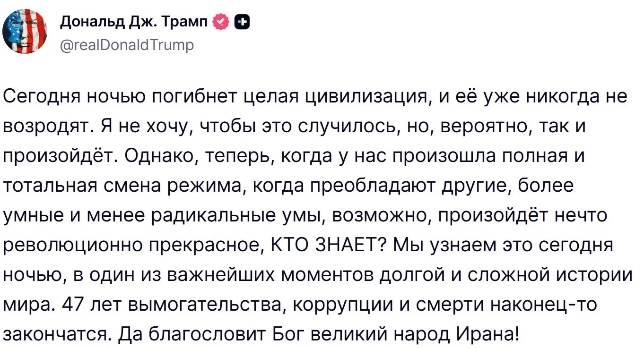Open the Дональд Дж. Трамп display name
Viewport: 644px width, 348px height.
pos(134,22)
